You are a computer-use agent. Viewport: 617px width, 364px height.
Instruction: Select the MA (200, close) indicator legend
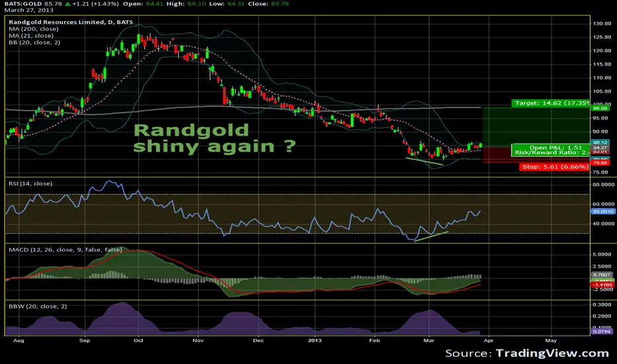(x=34, y=28)
